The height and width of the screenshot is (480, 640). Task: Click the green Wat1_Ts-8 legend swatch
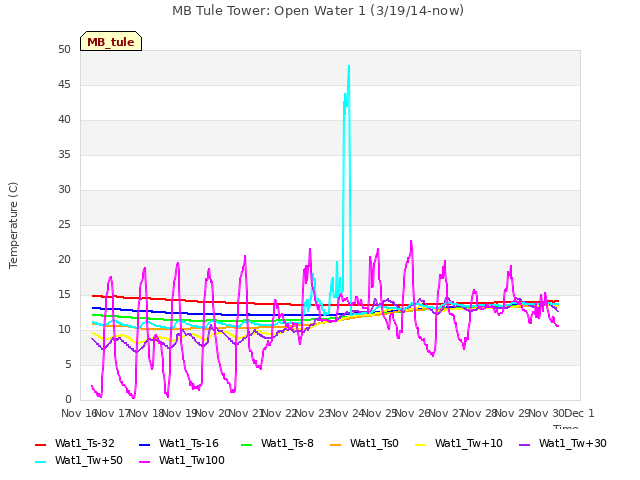pos(247,444)
